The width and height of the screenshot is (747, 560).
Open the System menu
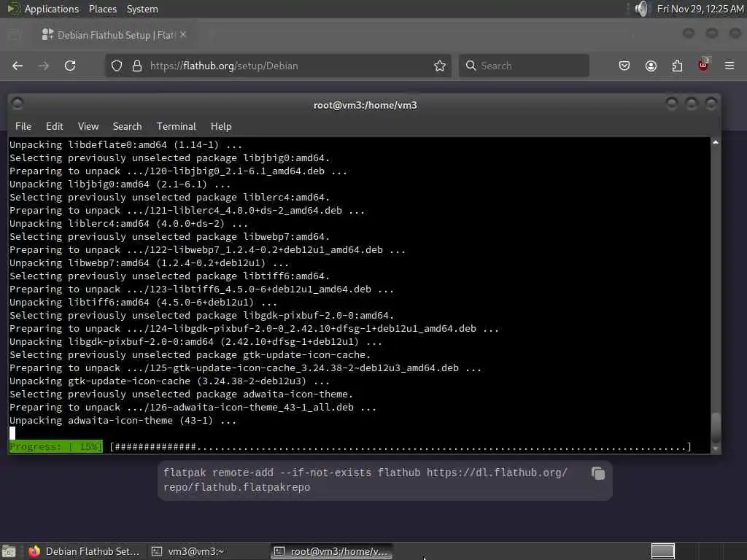point(142,9)
